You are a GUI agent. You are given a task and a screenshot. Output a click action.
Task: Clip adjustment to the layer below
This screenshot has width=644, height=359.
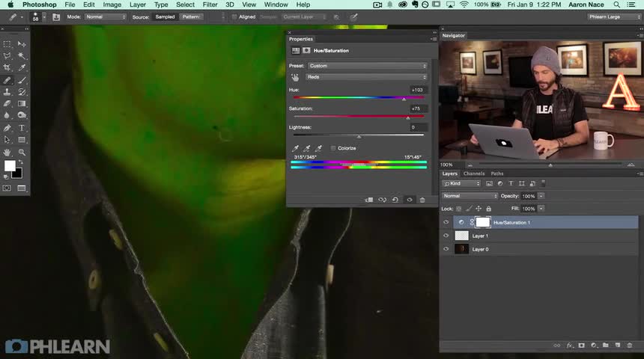[369, 200]
